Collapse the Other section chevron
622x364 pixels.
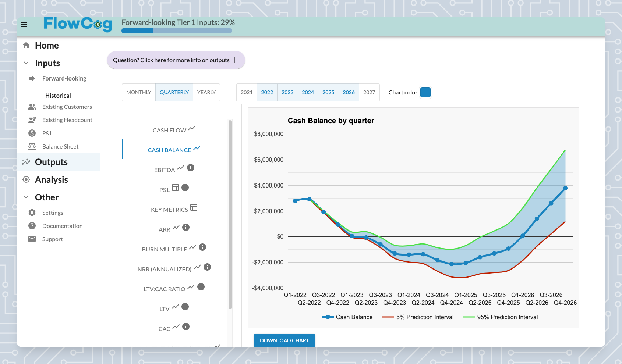(26, 197)
